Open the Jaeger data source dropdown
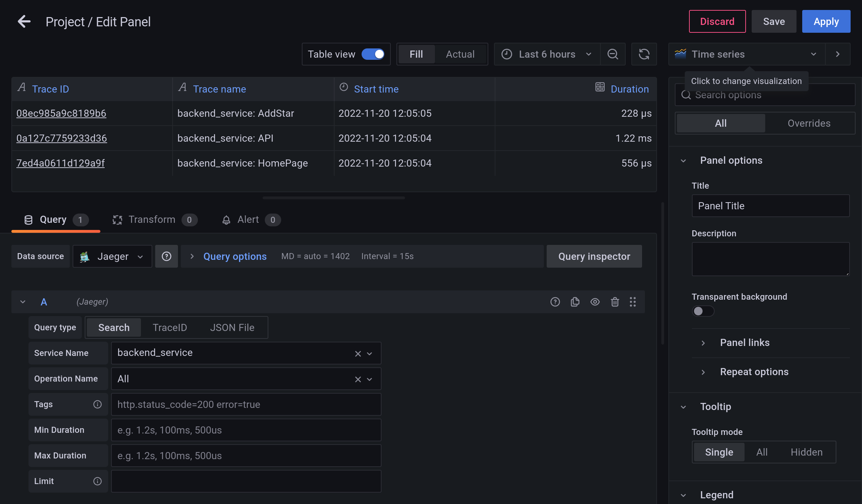This screenshot has width=862, height=504. point(112,256)
